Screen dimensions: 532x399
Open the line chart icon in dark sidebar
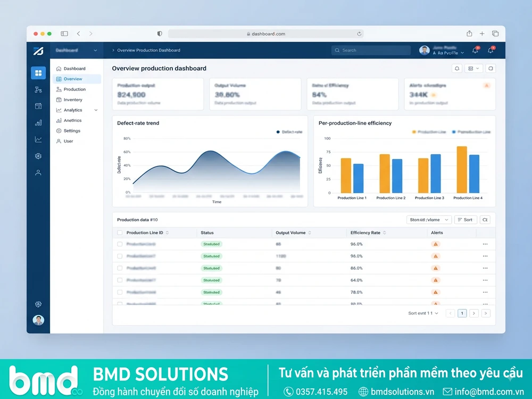(38, 139)
